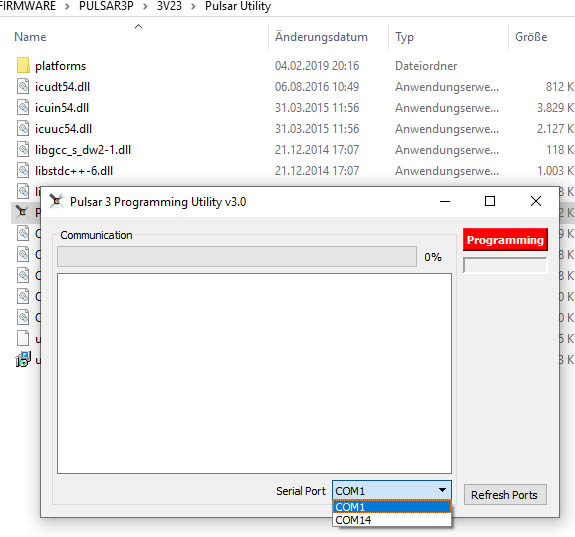Sort files by Name column header
Viewport: 575px width, 537px height.
coord(30,37)
